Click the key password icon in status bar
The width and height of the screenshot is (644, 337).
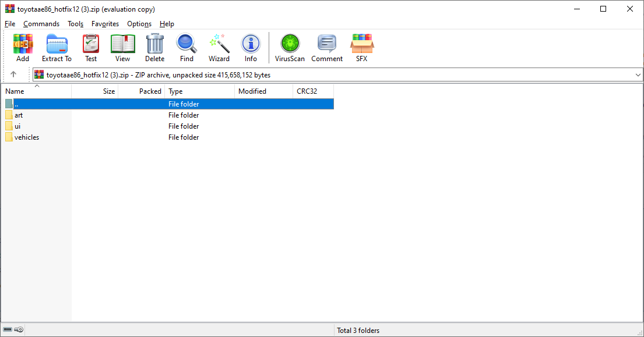click(19, 329)
